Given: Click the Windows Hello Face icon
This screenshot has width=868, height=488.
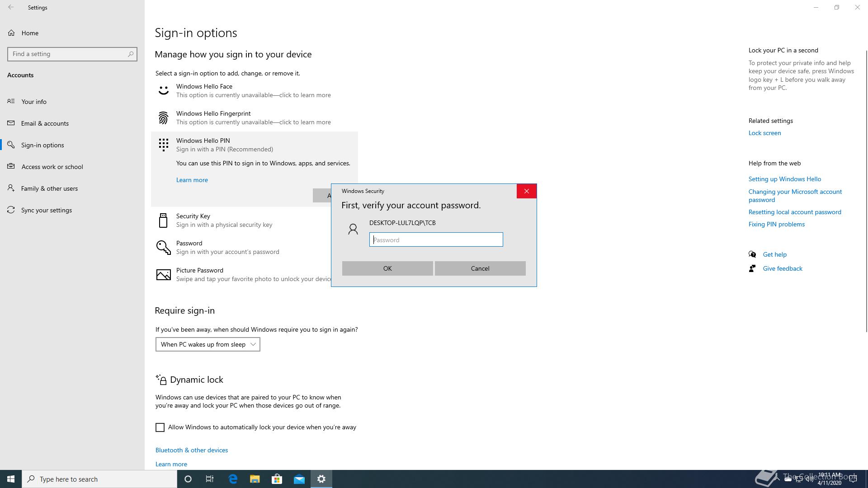Looking at the screenshot, I should click(163, 90).
